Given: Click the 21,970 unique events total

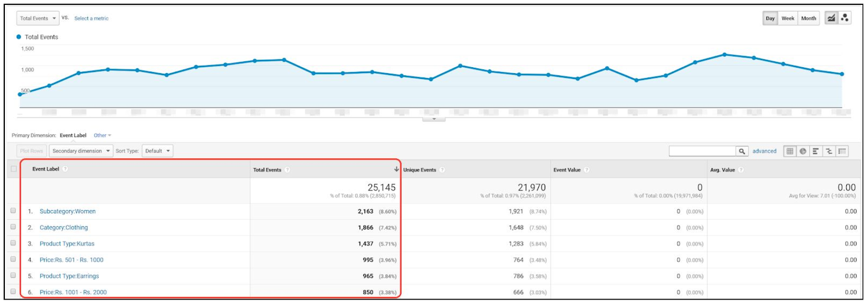Looking at the screenshot, I should [532, 187].
